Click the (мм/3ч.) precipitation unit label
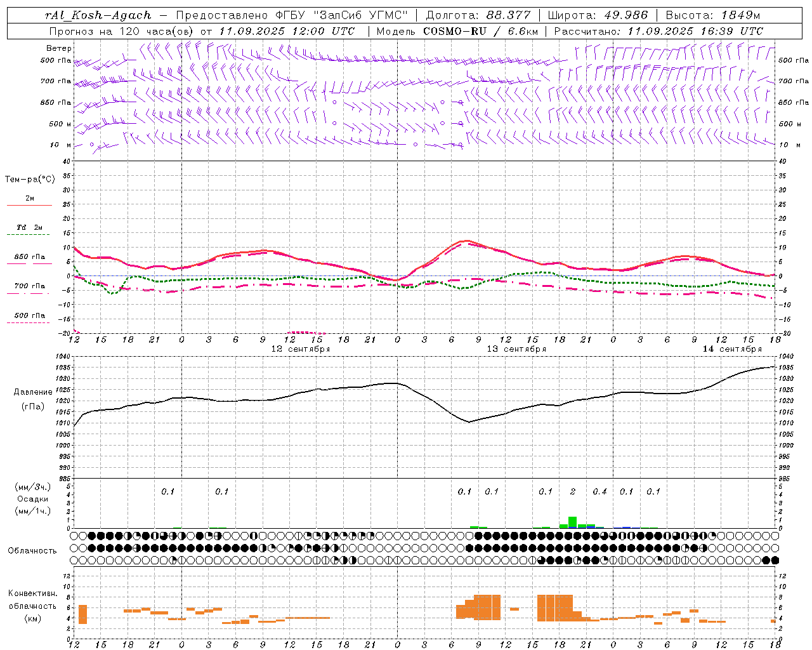 [33, 487]
